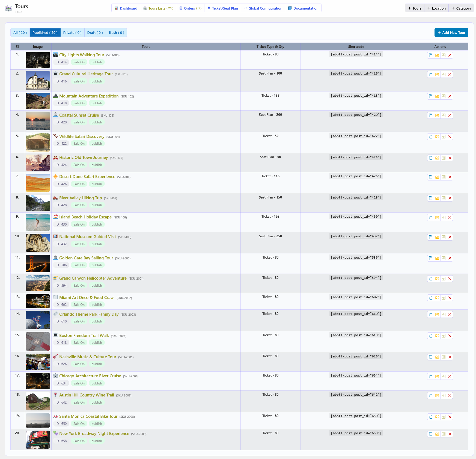Delete the City Lights Walking Tour

(450, 55)
